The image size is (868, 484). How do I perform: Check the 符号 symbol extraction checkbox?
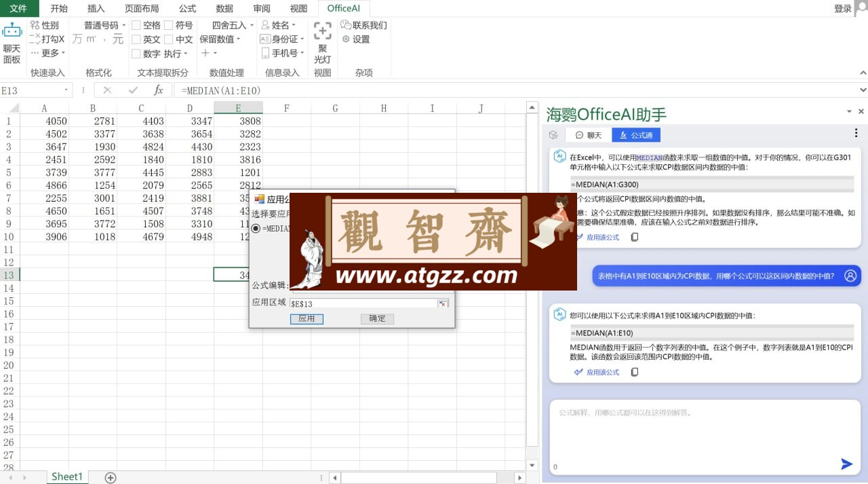(169, 25)
